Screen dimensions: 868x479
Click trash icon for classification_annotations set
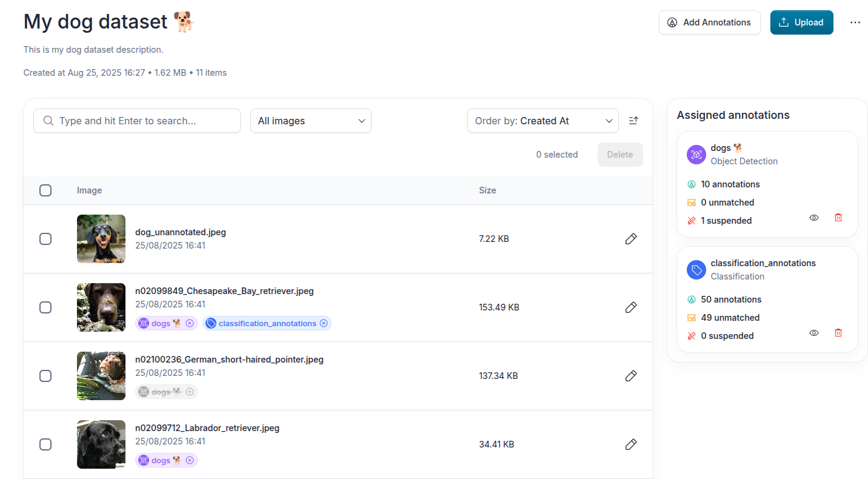tap(838, 332)
